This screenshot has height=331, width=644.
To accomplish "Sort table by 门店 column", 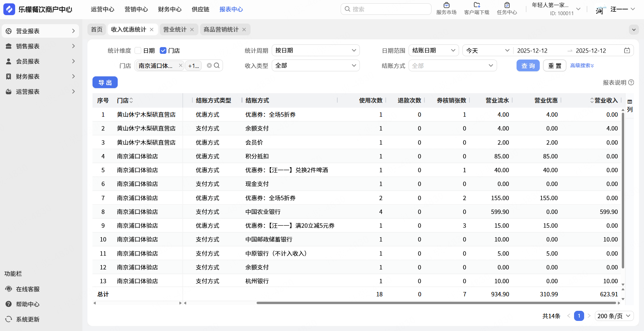I will point(131,101).
